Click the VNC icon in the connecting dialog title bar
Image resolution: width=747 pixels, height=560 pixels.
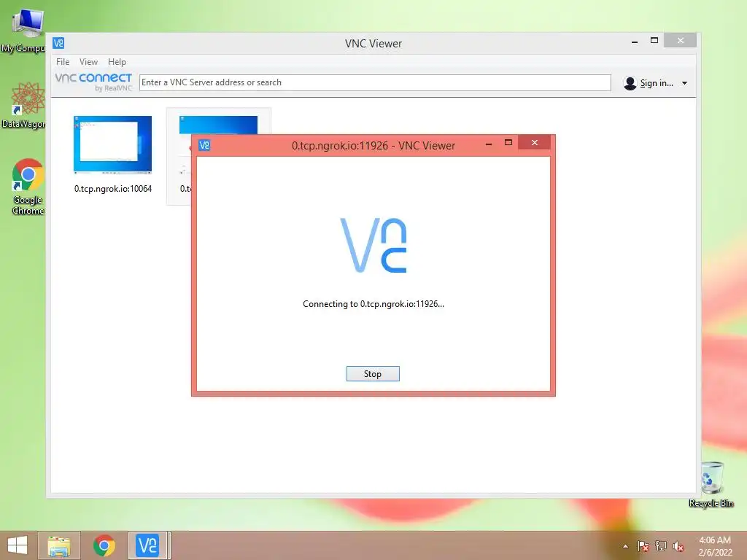click(204, 145)
